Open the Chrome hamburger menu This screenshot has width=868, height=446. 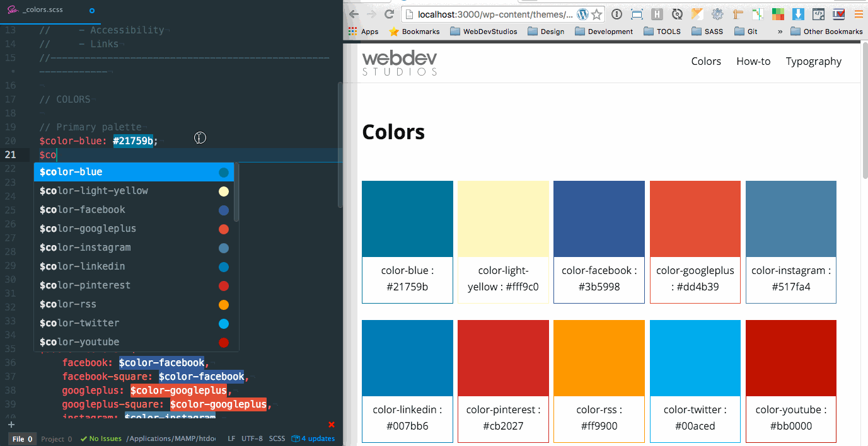[x=859, y=14]
